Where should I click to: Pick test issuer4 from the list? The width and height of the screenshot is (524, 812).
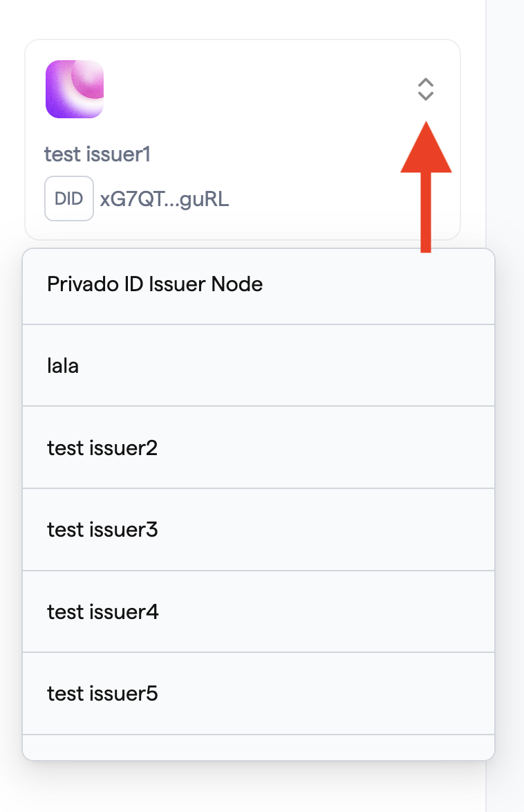[259, 611]
